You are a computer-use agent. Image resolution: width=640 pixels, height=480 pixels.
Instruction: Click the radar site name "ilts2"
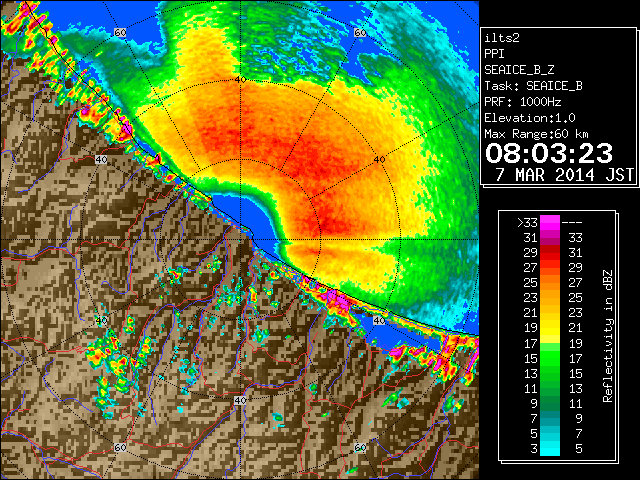coord(502,38)
